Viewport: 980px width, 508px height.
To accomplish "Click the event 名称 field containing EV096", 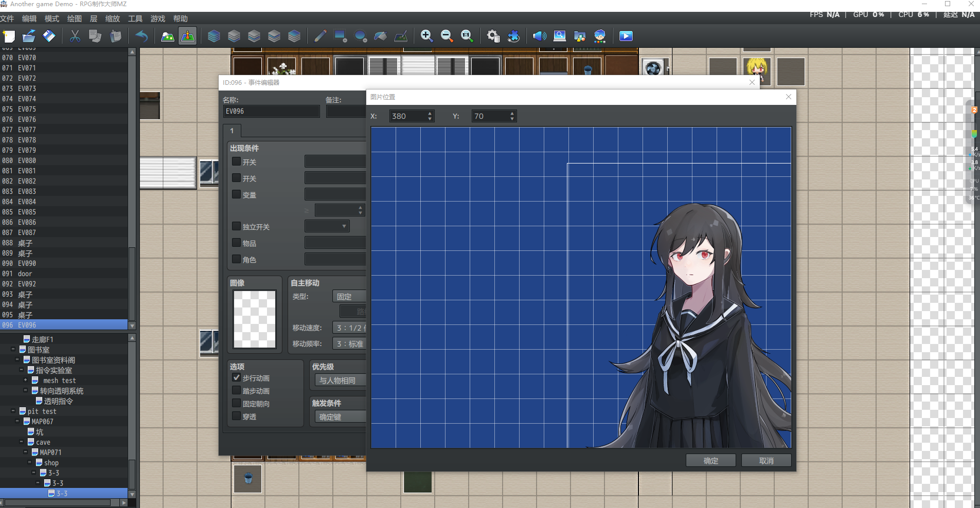I will coord(272,111).
